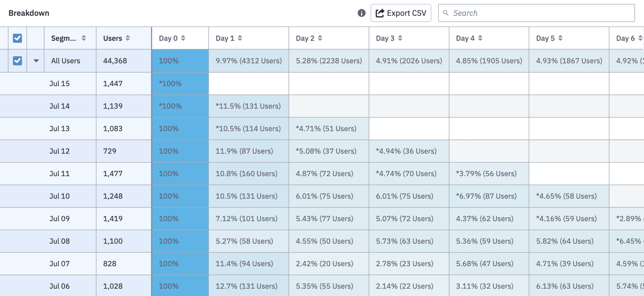Sort the Day 1 column

(240, 38)
